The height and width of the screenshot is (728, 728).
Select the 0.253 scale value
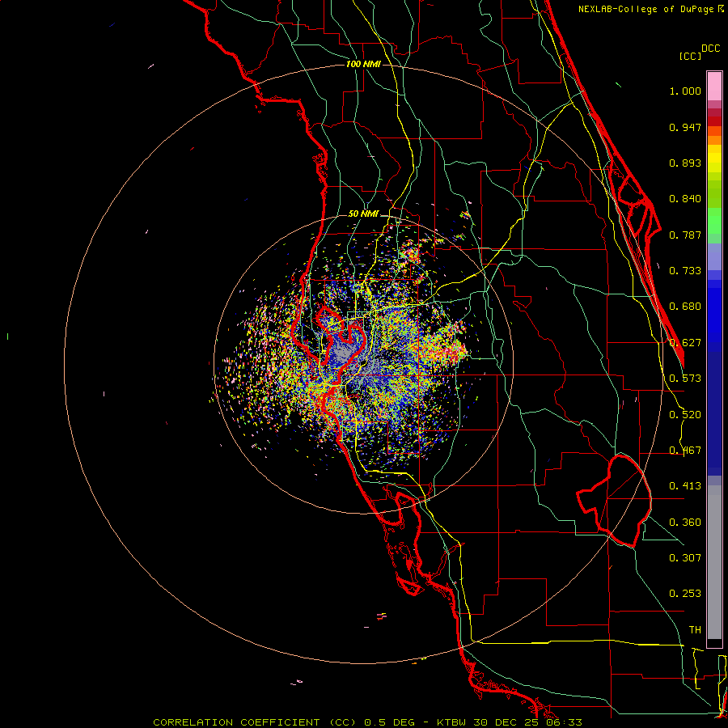pos(685,594)
